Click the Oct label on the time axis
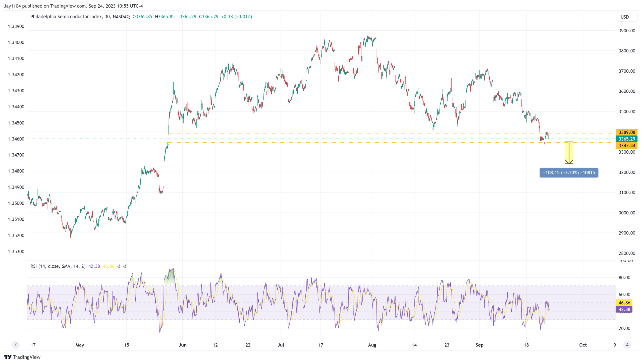643x364 pixels. (583, 345)
